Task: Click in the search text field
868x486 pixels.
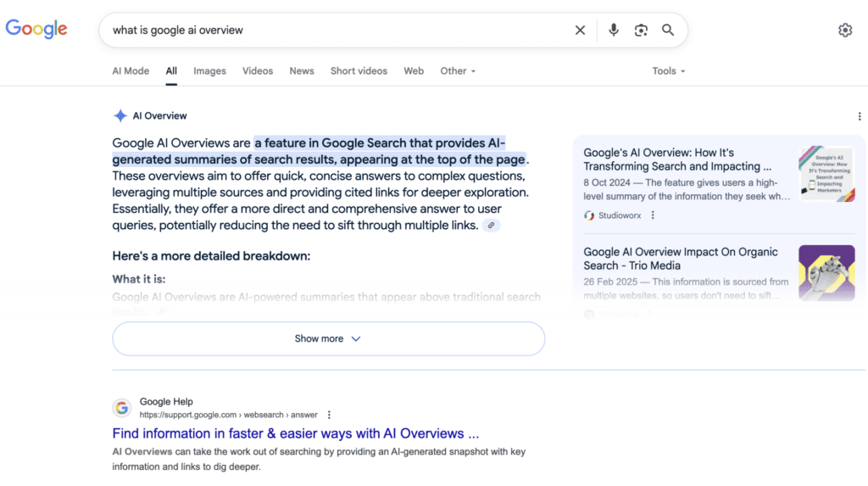Action: 337,30
